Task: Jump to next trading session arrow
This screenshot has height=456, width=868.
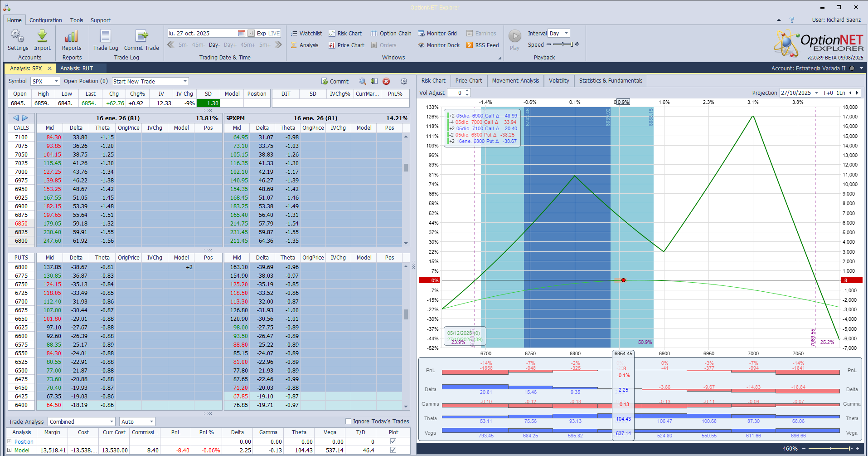Action: click(x=278, y=44)
